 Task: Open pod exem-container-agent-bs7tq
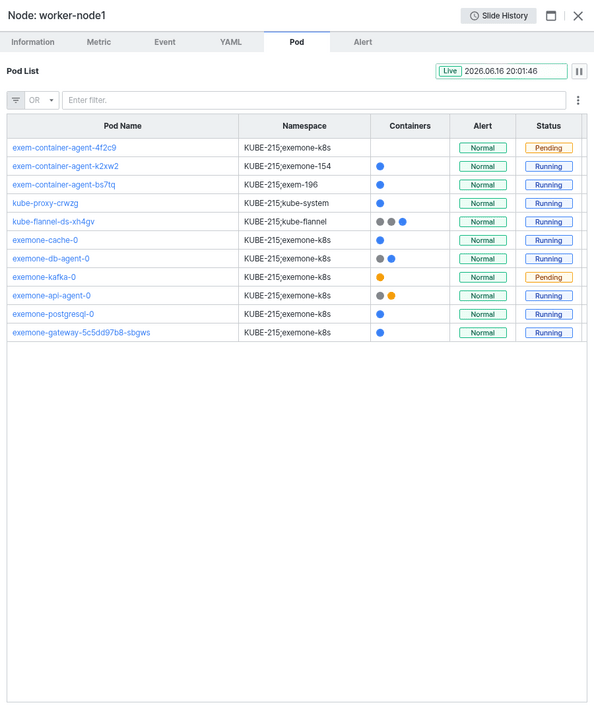64,185
